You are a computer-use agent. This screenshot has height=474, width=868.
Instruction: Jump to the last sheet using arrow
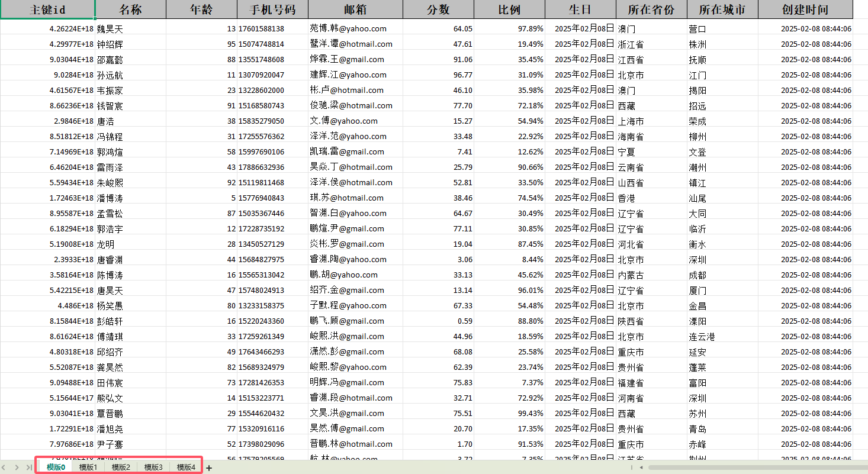click(x=28, y=467)
